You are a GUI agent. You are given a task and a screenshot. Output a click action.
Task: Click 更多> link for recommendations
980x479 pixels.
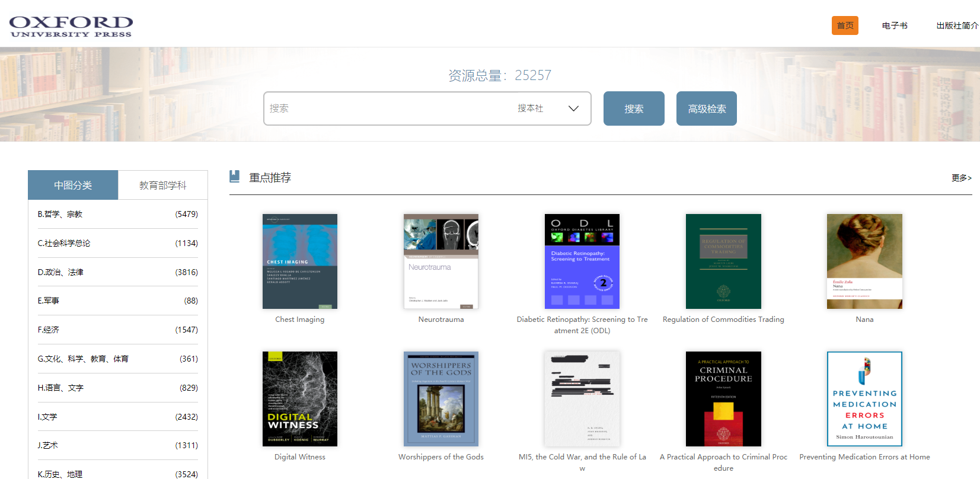click(x=961, y=177)
